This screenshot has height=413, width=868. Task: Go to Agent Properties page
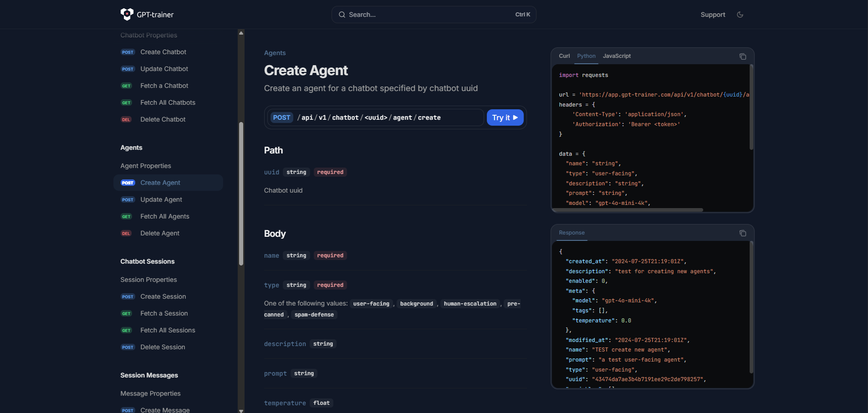pos(145,166)
